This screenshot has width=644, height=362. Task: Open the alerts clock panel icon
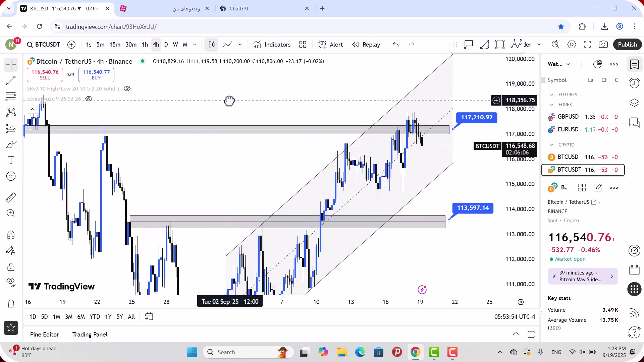[x=634, y=83]
